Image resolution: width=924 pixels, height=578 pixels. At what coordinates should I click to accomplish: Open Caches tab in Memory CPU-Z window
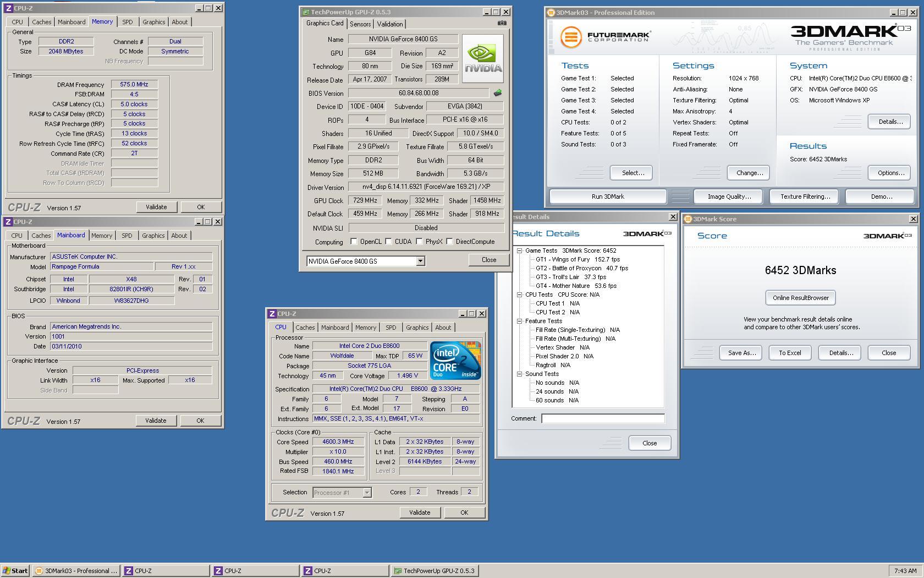(41, 22)
